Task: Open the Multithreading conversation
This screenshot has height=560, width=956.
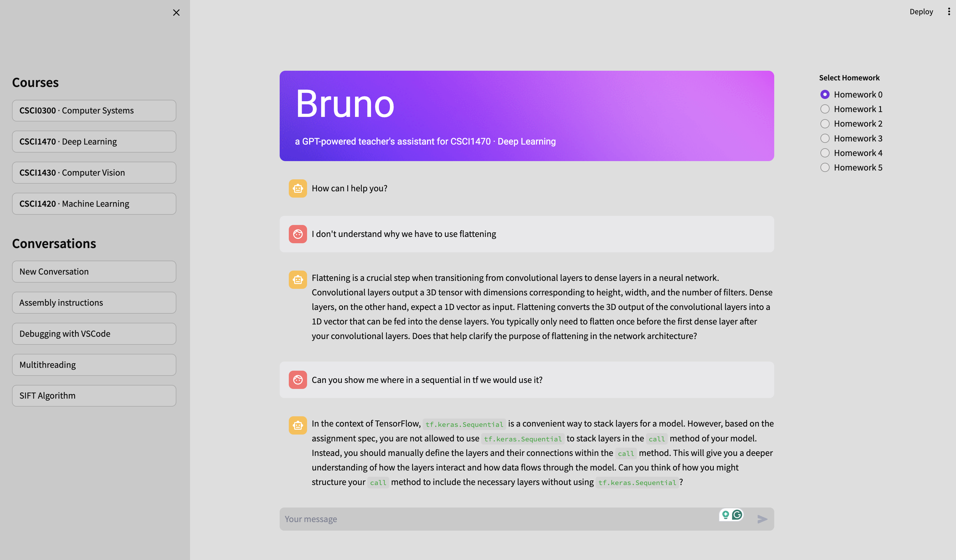Action: click(94, 364)
